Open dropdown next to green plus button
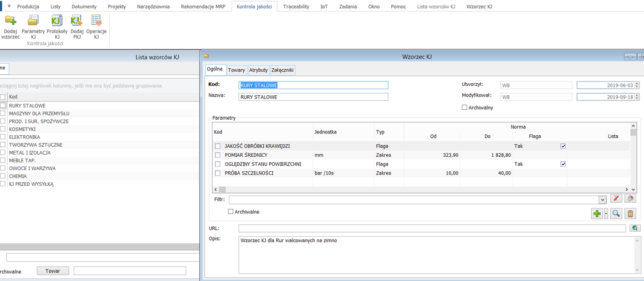 click(x=606, y=213)
